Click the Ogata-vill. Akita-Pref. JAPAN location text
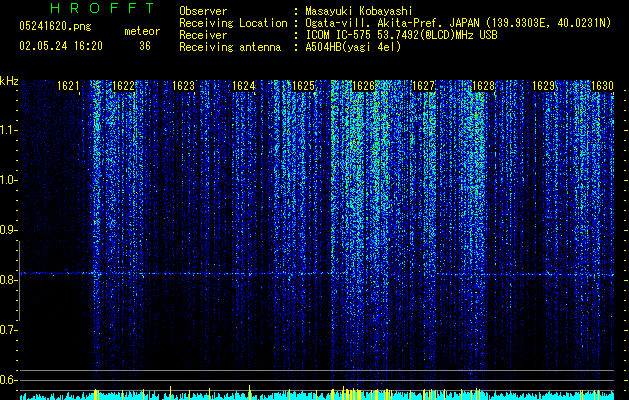 [458, 23]
